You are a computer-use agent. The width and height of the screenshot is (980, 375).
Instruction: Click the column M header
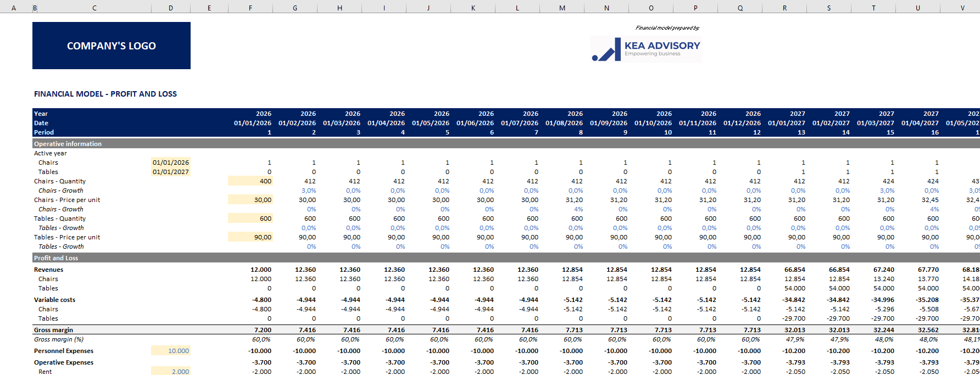[562, 8]
